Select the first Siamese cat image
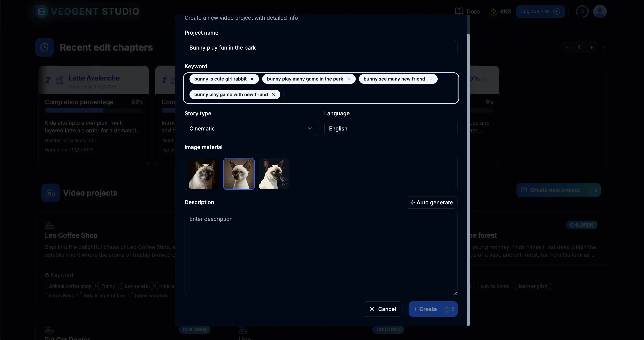Screen dimensions: 644x340 tap(204, 174)
